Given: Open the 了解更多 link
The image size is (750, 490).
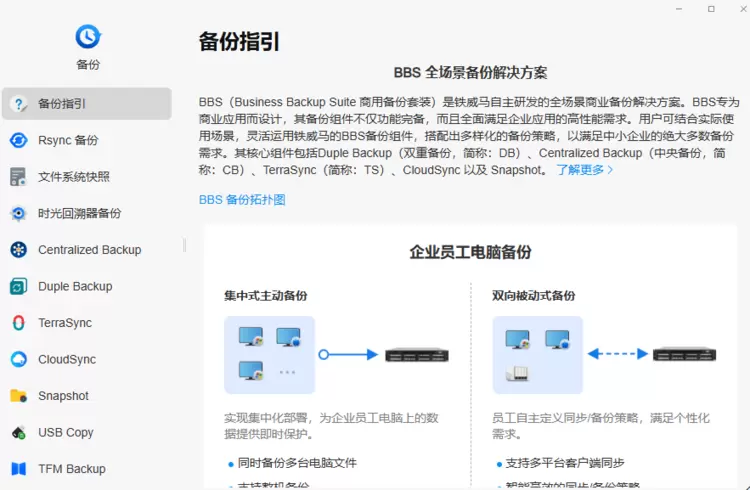Looking at the screenshot, I should point(585,170).
